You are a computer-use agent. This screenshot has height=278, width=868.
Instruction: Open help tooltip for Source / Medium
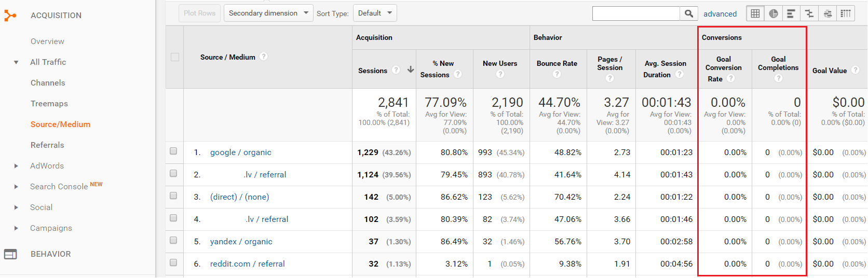click(264, 57)
